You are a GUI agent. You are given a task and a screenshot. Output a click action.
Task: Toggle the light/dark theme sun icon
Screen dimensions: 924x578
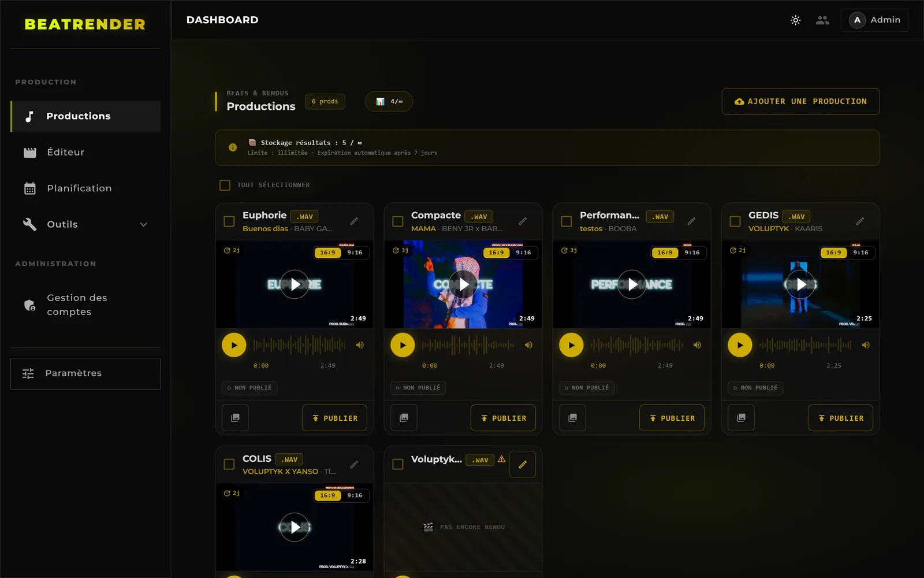click(x=795, y=20)
